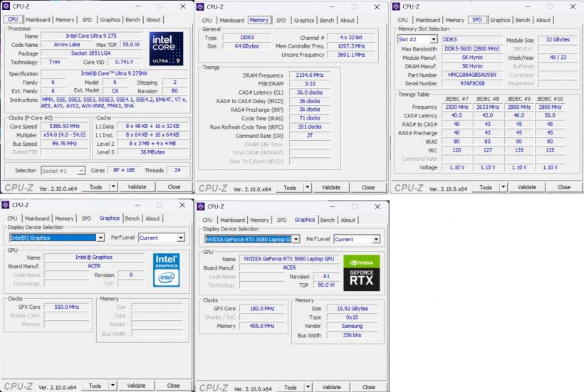Open the Tools arrow menu in the Intel Graphics window
This screenshot has width=584, height=392.
113,386
